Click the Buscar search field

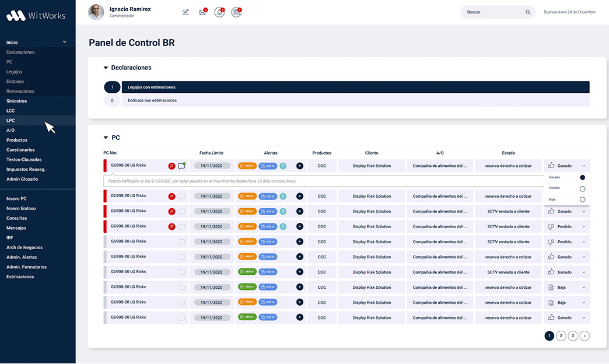coord(493,12)
